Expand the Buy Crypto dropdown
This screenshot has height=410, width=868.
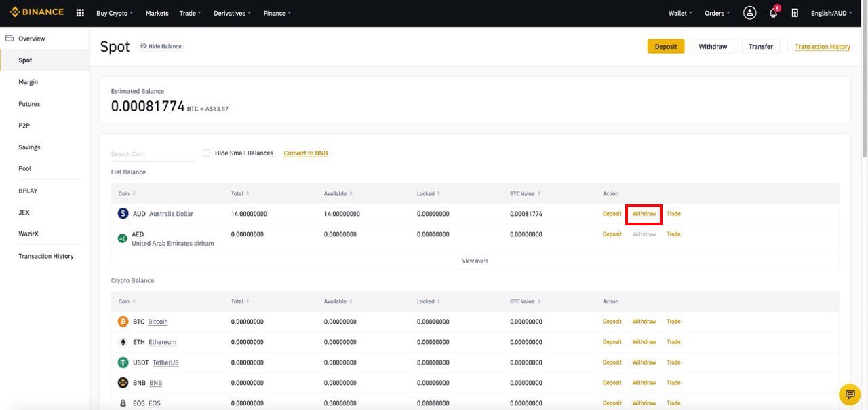pos(115,13)
